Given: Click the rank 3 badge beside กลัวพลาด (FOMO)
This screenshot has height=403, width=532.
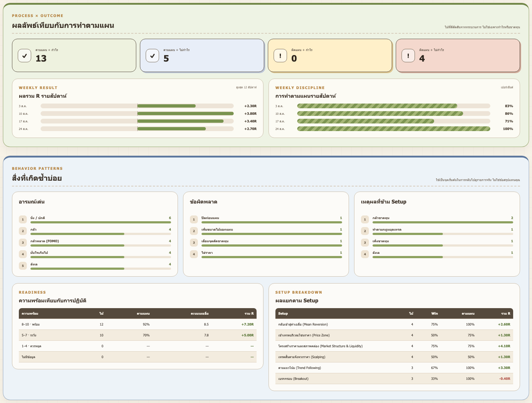Looking at the screenshot, I should tap(23, 243).
